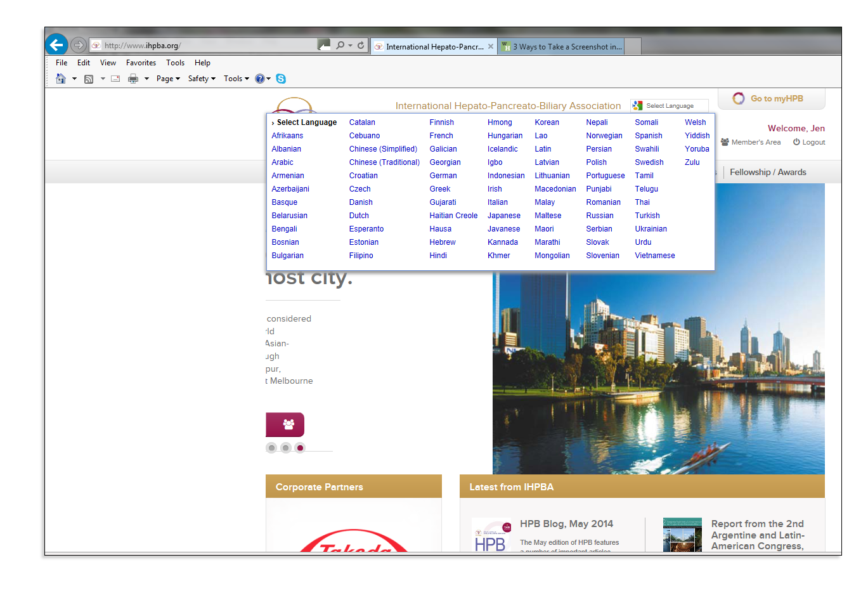Expand the Safety dropdown menu
This screenshot has width=868, height=607.
pos(202,79)
